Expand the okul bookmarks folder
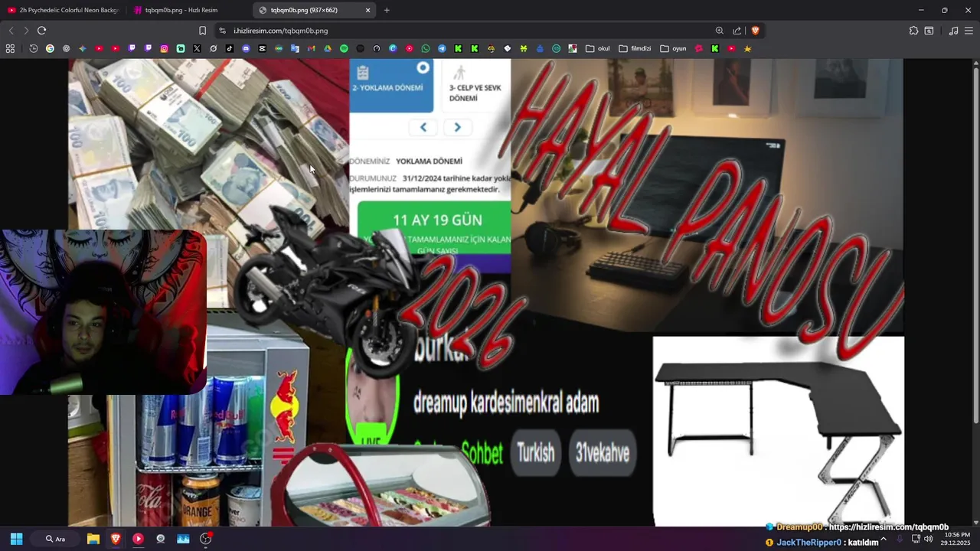Image resolution: width=980 pixels, height=551 pixels. (x=598, y=48)
